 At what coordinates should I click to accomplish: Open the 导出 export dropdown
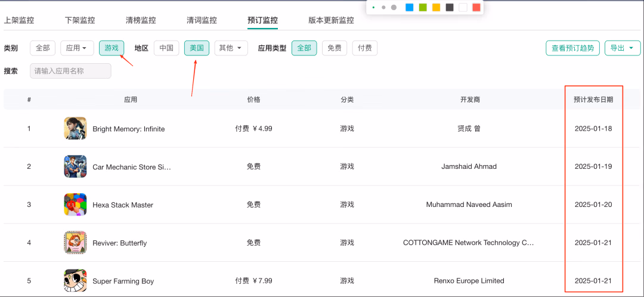[x=623, y=48]
